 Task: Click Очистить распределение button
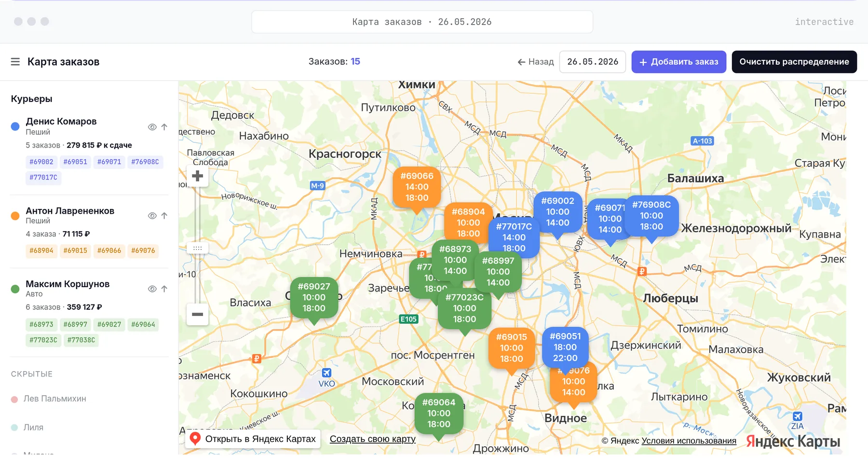click(x=794, y=62)
